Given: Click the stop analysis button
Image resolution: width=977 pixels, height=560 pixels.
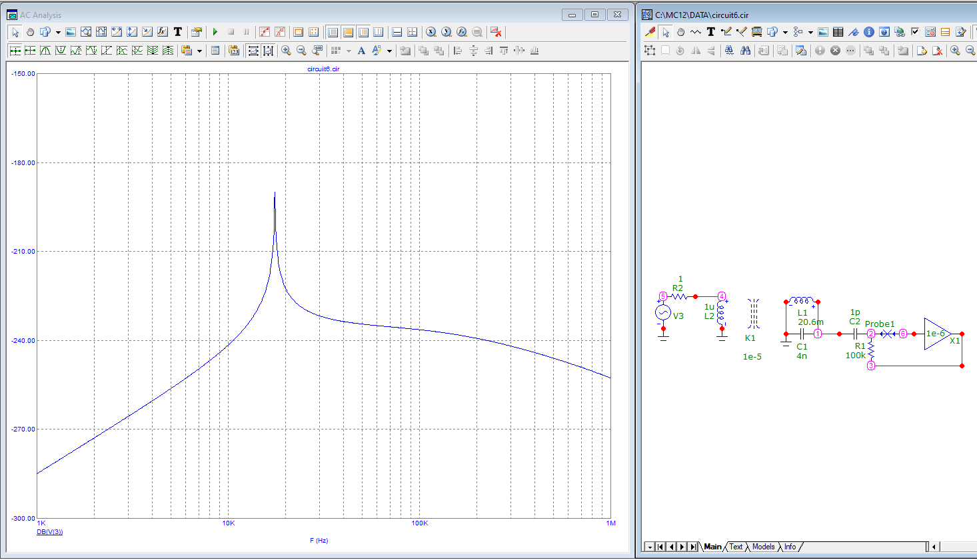Looking at the screenshot, I should click(231, 31).
